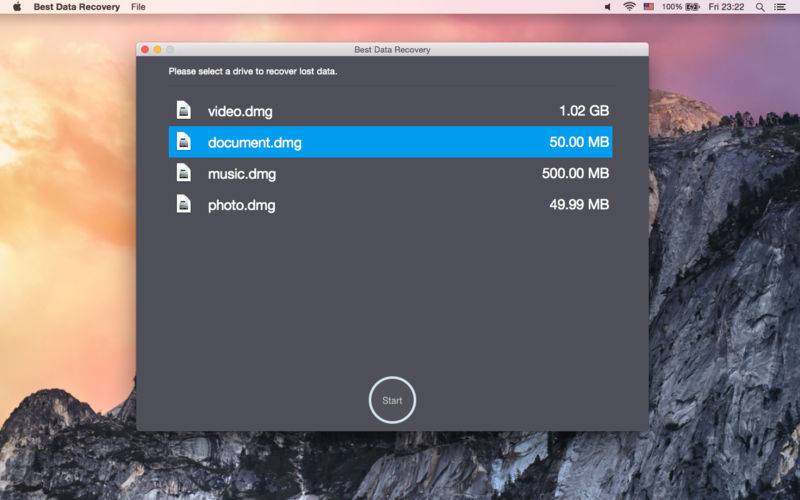Click the music.dmg disk image icon
This screenshot has height=500, width=800.
pos(184,173)
